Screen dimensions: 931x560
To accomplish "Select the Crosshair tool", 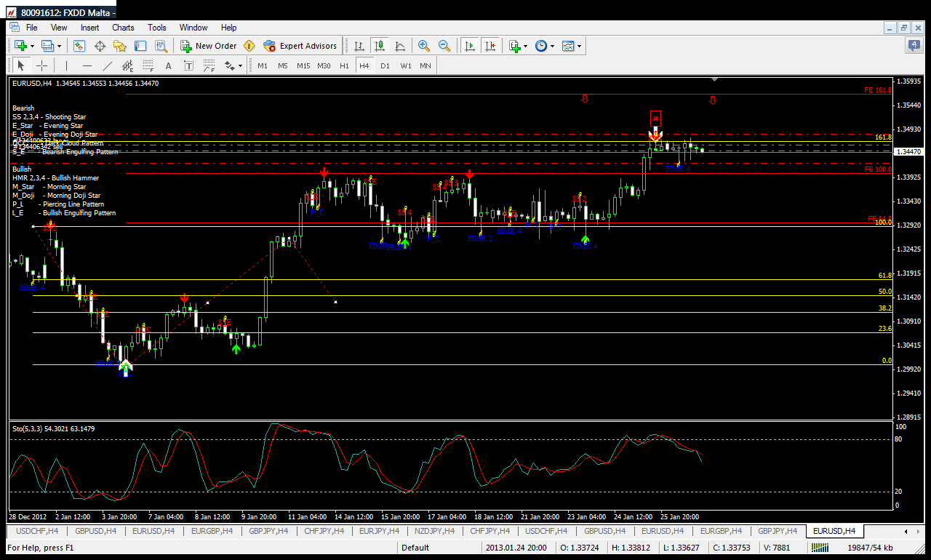I will (x=41, y=65).
